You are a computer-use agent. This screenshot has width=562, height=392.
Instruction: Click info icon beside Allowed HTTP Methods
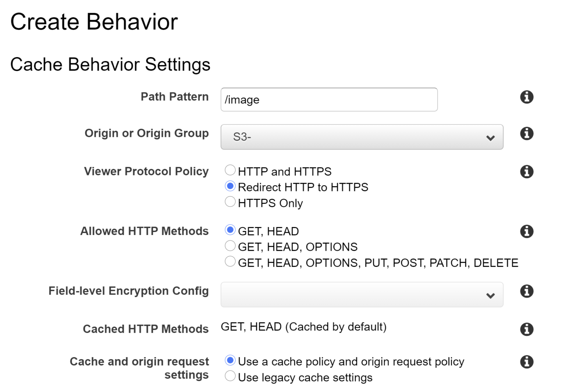(x=527, y=231)
